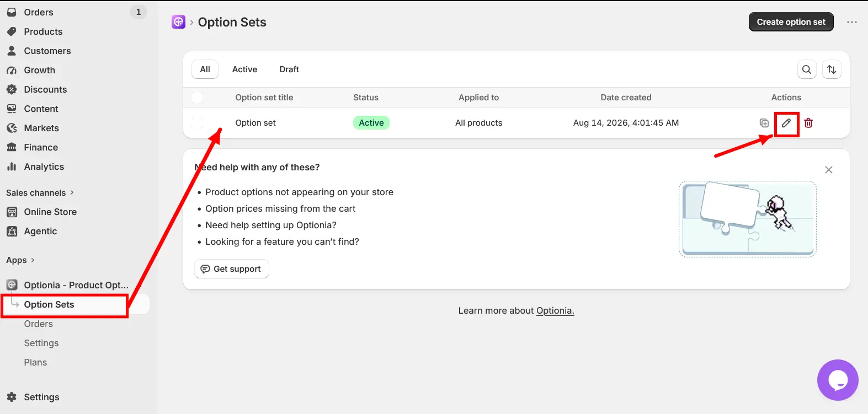Click the sort arrows icon
Image resolution: width=868 pixels, height=414 pixels.
[832, 69]
